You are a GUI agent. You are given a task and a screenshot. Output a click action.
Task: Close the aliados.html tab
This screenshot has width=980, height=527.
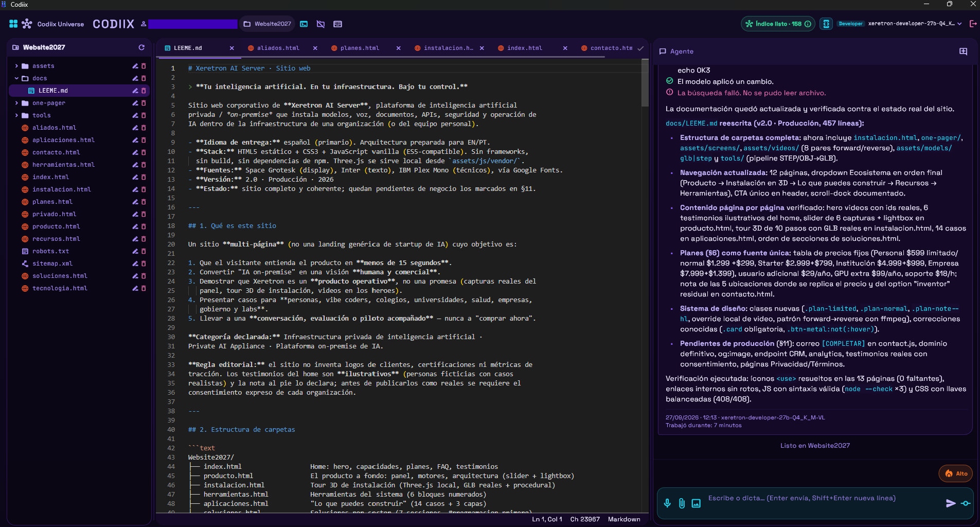point(315,48)
